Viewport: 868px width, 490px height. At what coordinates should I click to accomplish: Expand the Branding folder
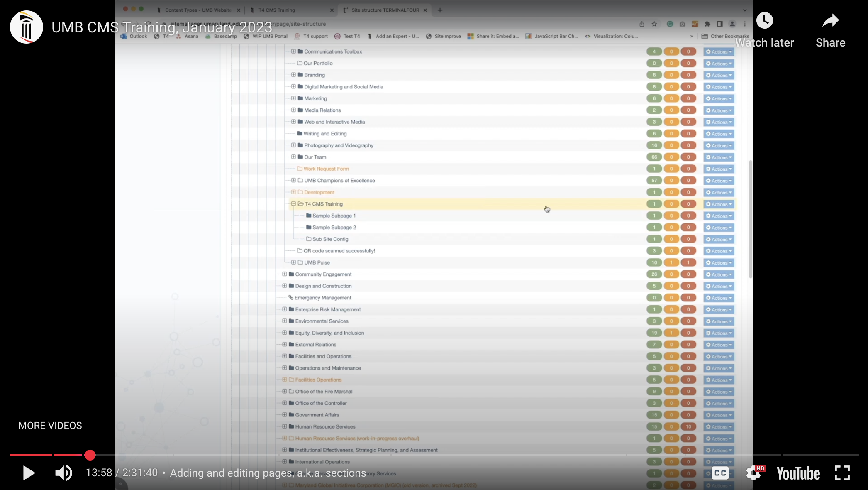(293, 75)
